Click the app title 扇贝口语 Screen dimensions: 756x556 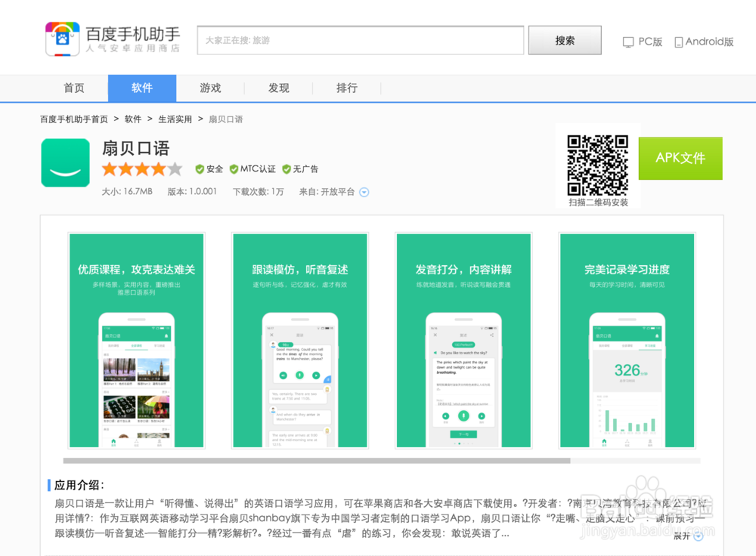pyautogui.click(x=136, y=148)
